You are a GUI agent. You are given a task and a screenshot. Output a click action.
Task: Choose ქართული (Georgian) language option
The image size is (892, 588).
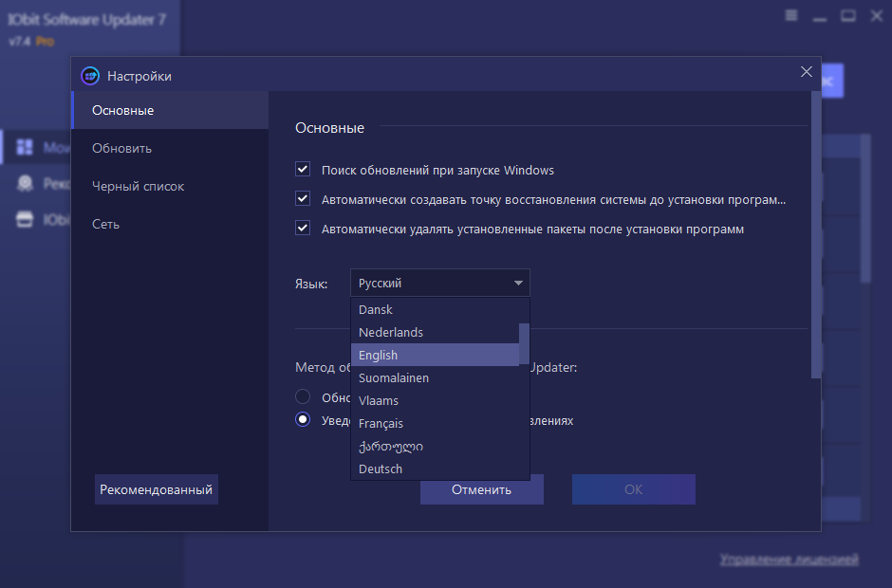(436, 446)
